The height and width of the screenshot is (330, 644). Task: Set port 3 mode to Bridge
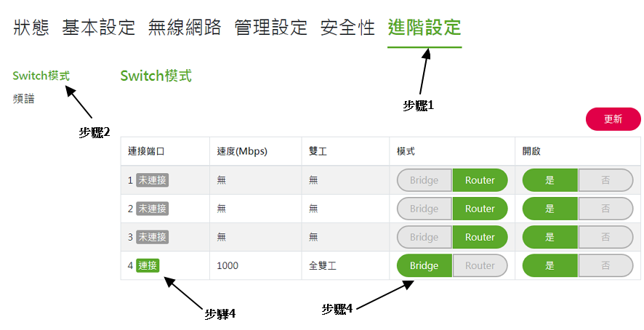point(424,237)
